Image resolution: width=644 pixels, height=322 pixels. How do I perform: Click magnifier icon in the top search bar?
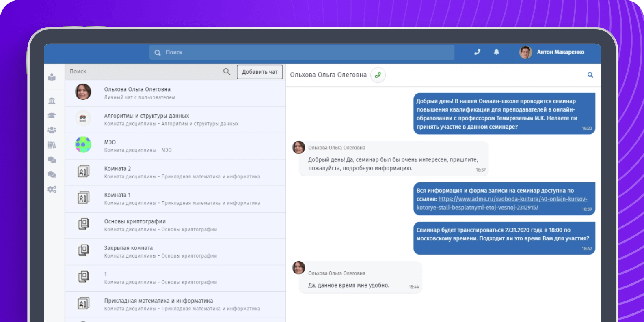158,52
